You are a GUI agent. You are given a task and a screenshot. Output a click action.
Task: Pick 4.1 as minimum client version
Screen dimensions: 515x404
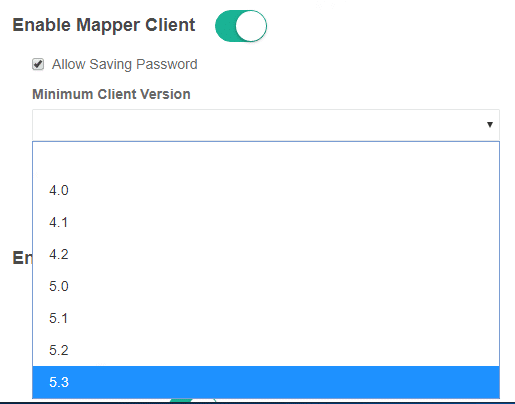tap(266, 222)
